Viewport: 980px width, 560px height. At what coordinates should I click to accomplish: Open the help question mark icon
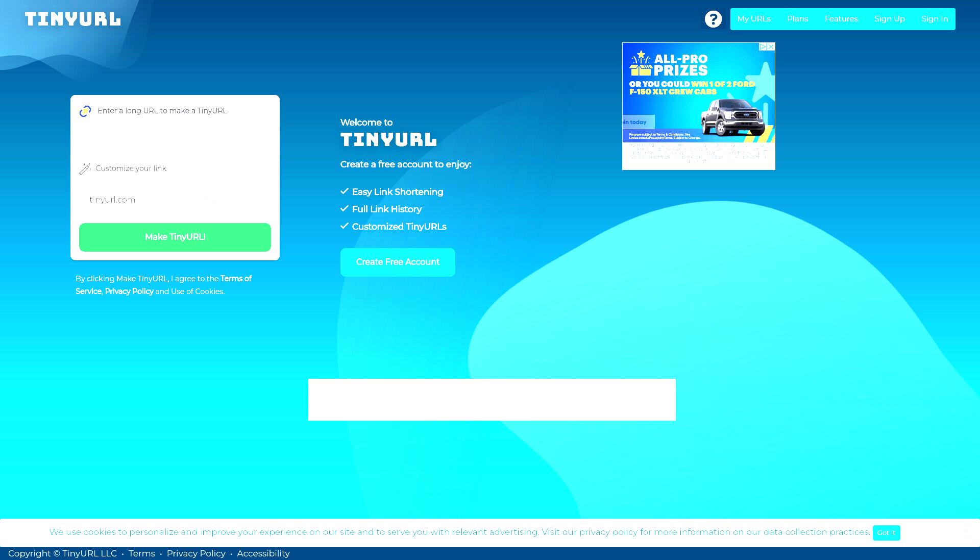713,19
